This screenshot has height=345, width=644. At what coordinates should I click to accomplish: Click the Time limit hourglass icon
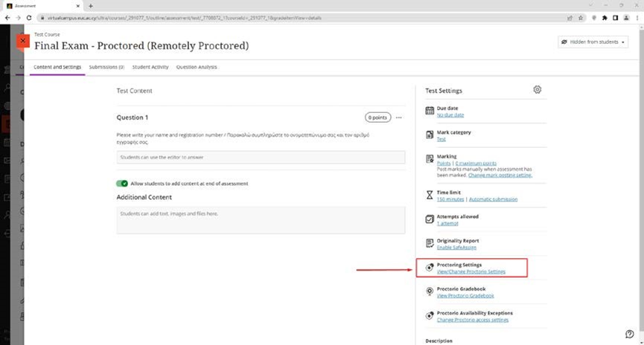click(430, 196)
